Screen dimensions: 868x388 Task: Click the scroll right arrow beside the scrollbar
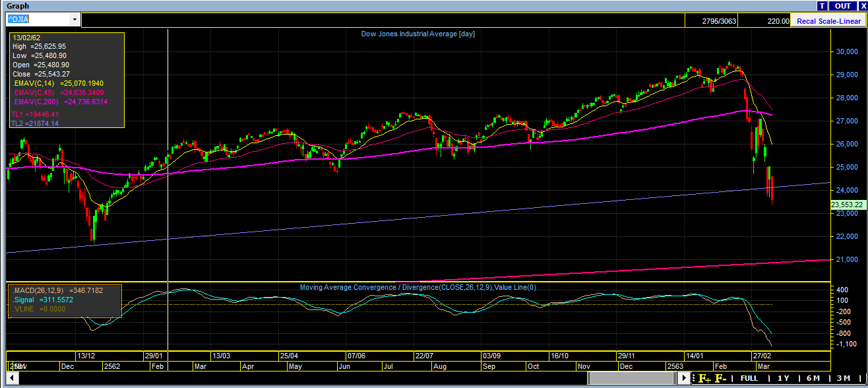click(684, 378)
